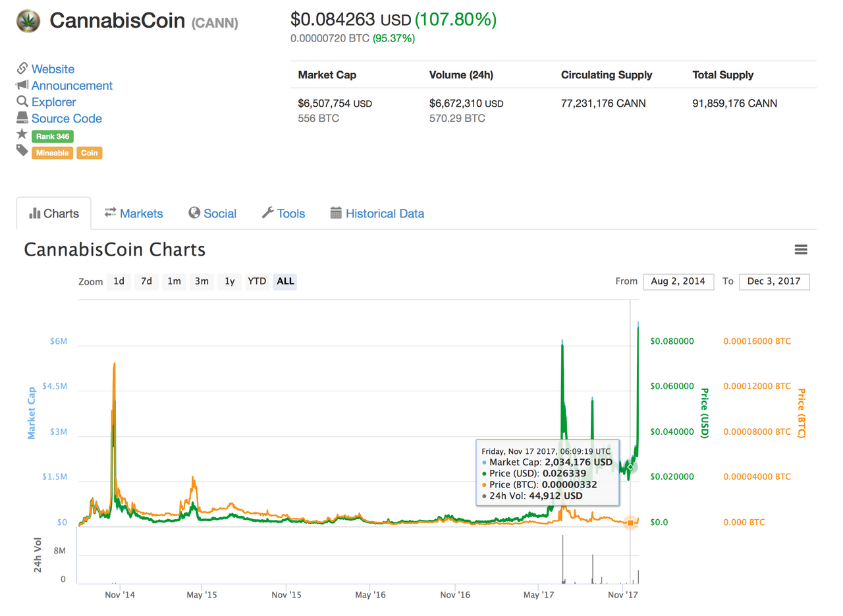Open the Tools tab
Screen dimensions: 843x616
point(283,213)
